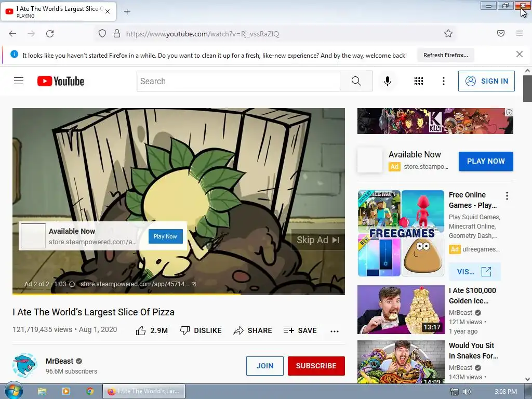Open YouTube settings three-dot menu

(444, 81)
